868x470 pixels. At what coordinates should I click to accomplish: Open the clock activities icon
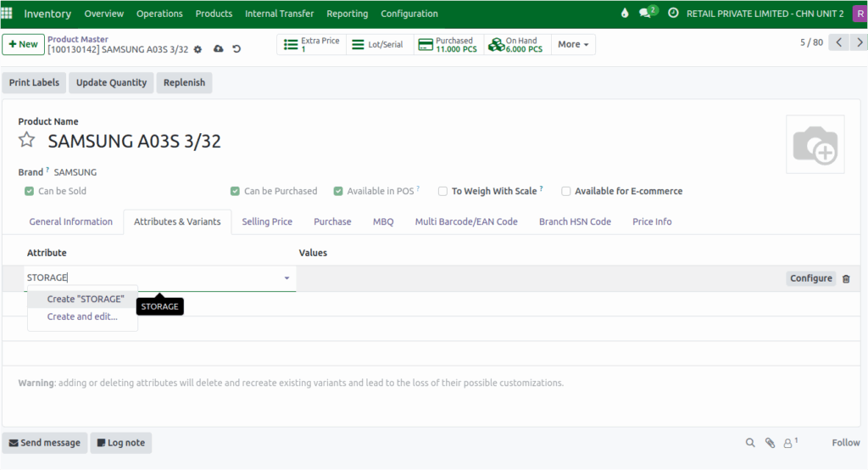pos(672,13)
